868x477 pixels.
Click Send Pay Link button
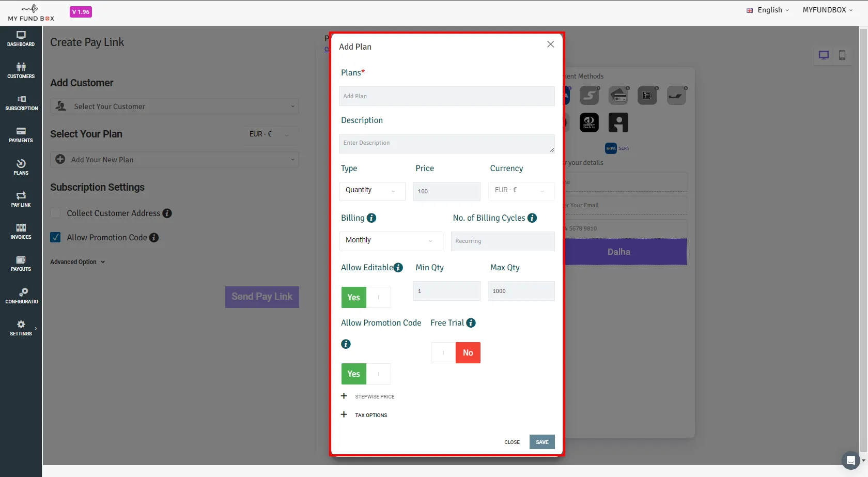(x=262, y=297)
